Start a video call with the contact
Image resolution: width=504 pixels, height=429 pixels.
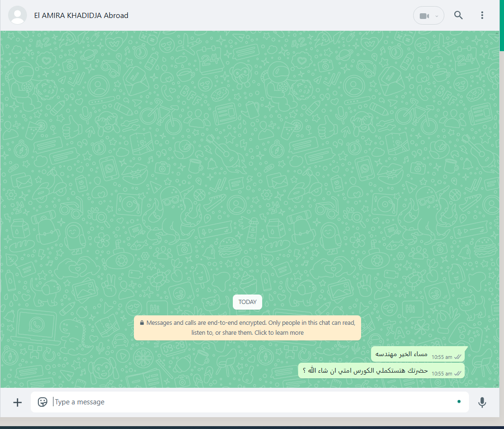[424, 16]
